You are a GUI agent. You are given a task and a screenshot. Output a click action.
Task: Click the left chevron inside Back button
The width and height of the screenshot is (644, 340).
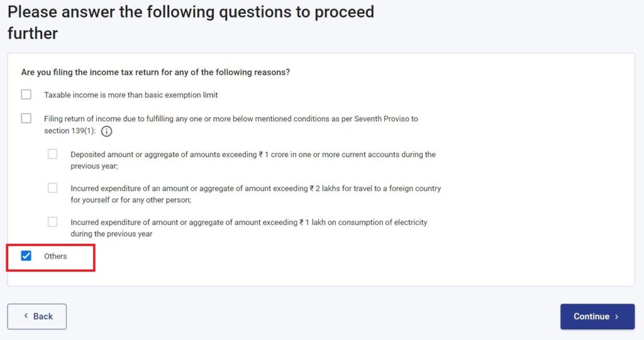point(26,315)
